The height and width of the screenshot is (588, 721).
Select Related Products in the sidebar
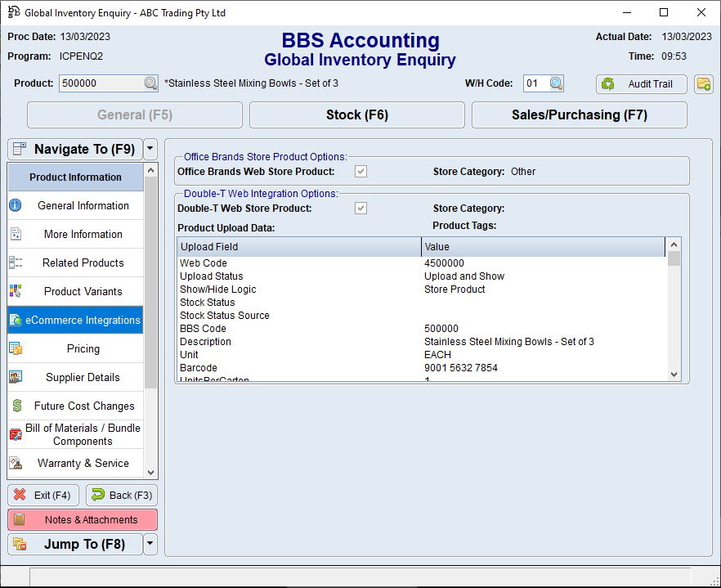(83, 263)
